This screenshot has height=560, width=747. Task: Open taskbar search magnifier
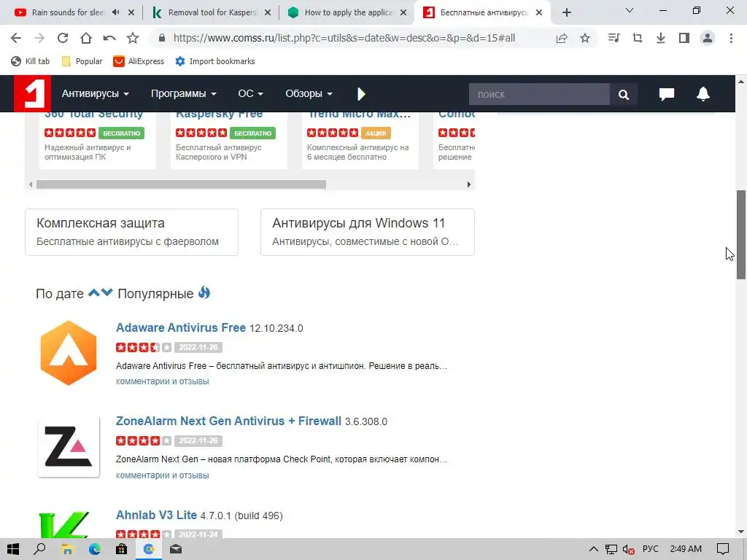click(x=40, y=549)
